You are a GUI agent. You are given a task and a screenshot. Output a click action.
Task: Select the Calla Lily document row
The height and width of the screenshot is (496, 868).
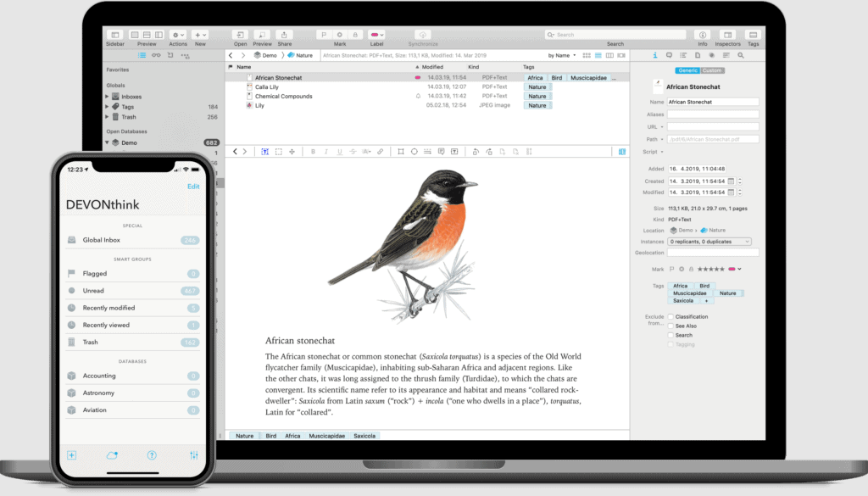[x=427, y=87]
